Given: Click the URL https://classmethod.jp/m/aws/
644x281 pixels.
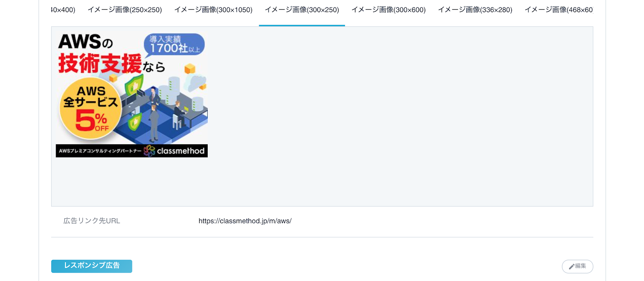Looking at the screenshot, I should click(x=245, y=221).
